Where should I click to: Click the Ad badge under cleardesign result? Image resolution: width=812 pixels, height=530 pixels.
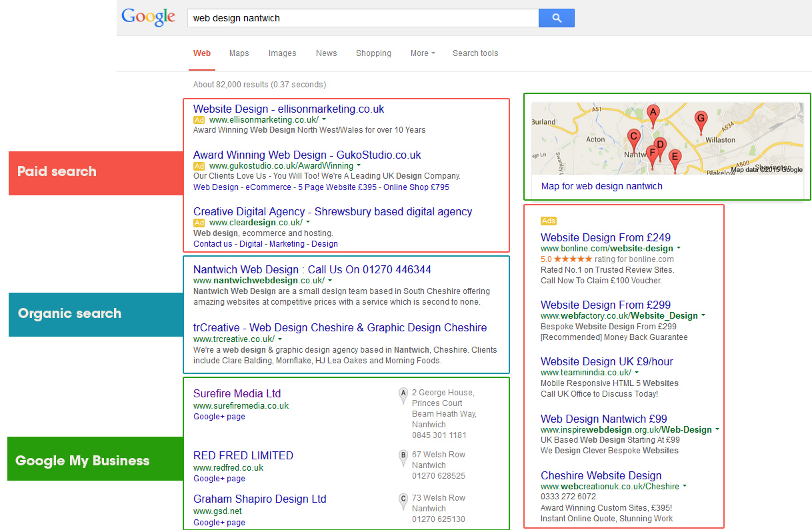click(199, 223)
